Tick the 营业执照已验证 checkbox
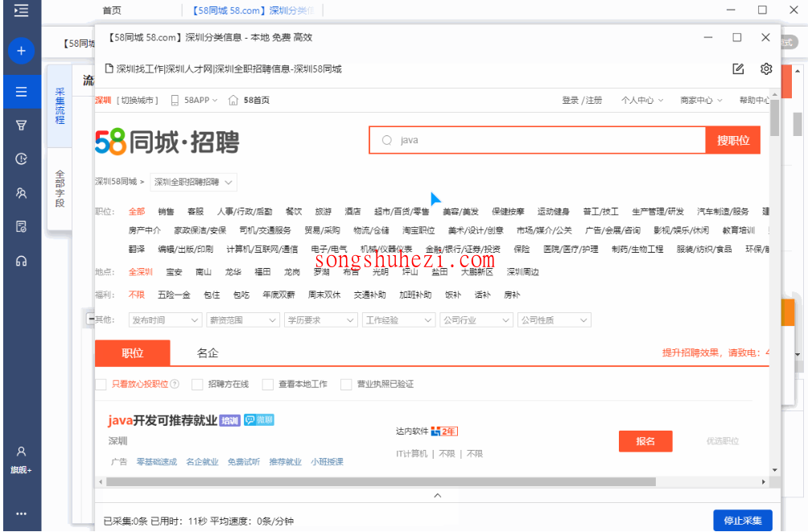Screen dimensions: 808x532 [x=346, y=385]
